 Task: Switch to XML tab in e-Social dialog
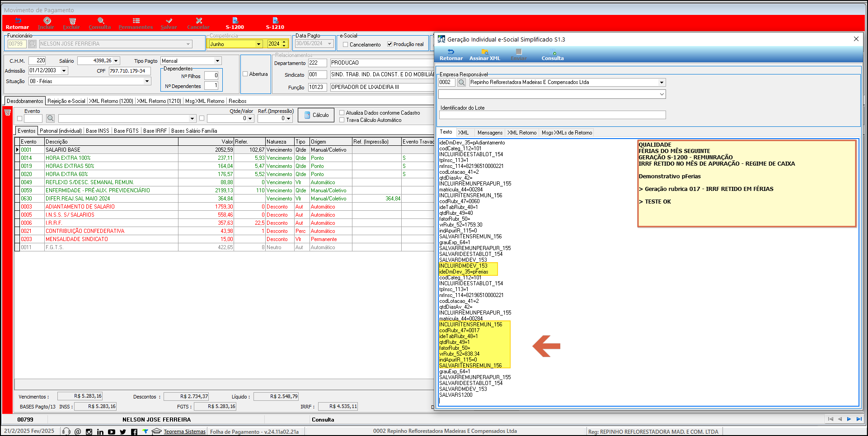click(x=463, y=133)
